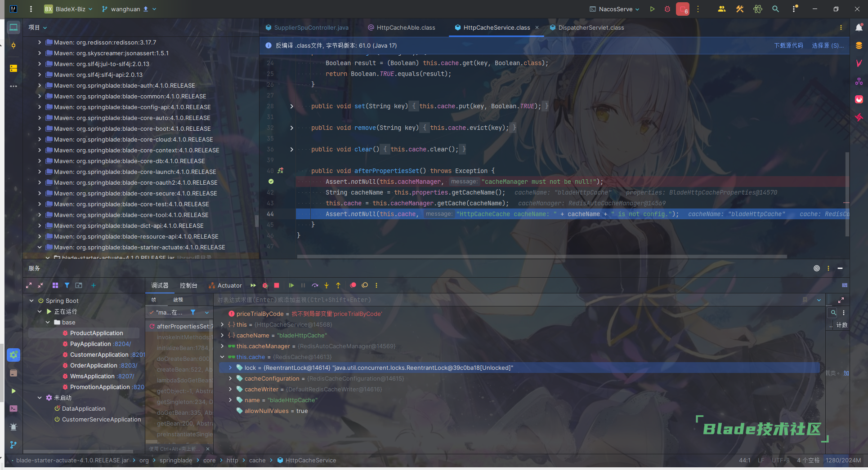Screen dimensions: 868x470
Task: Open the Project view (项目) dropdown
Action: (x=38, y=27)
